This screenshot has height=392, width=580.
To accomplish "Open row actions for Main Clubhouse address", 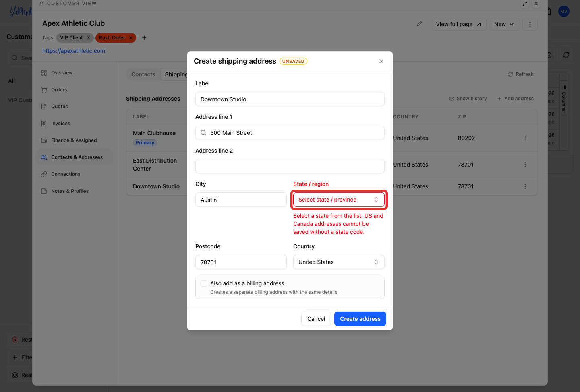I will (525, 138).
